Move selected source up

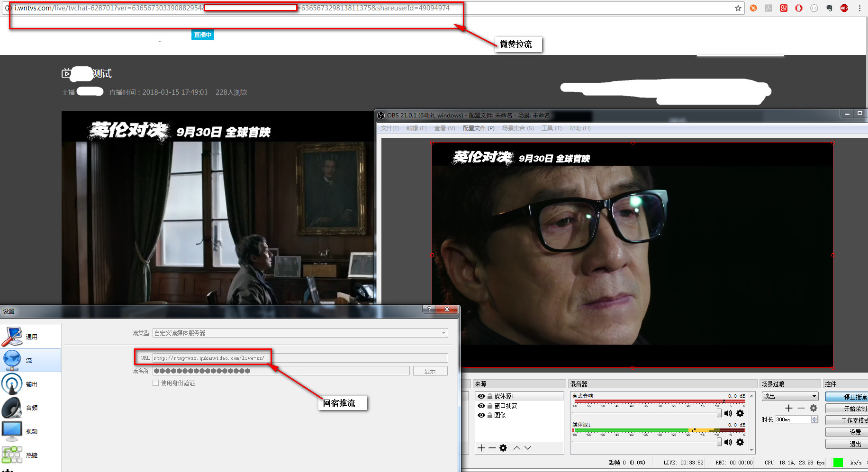(x=517, y=448)
